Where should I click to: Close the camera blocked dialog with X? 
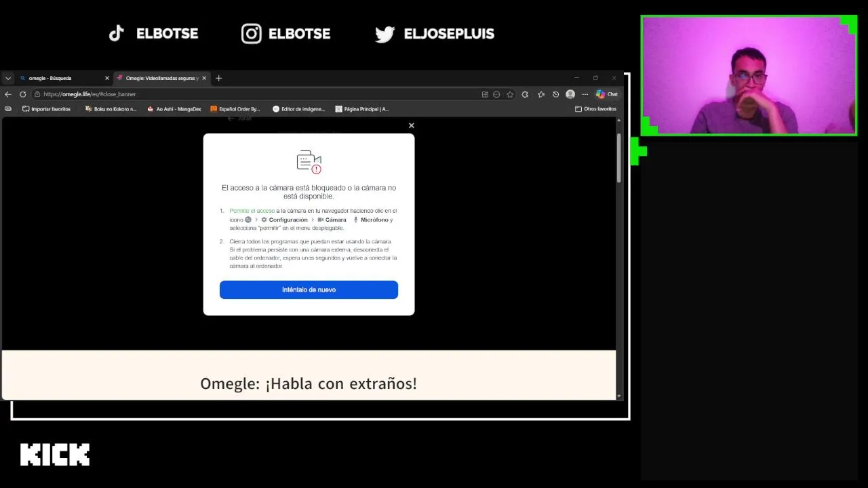(x=411, y=125)
